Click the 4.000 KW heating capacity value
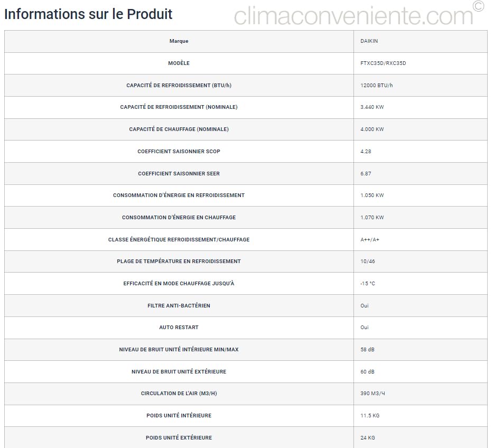Screen dimensions: 494x448 372,129
